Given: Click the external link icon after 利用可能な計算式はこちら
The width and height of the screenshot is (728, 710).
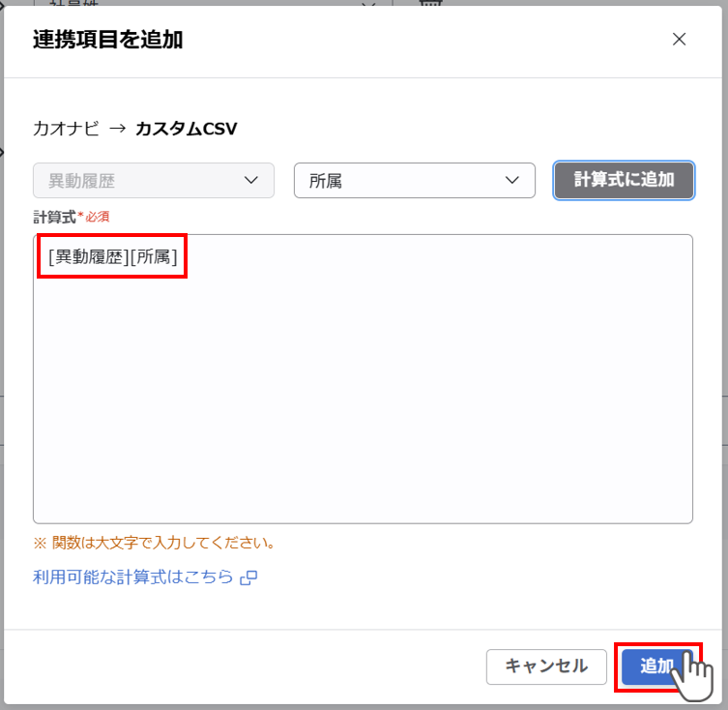Looking at the screenshot, I should [248, 577].
